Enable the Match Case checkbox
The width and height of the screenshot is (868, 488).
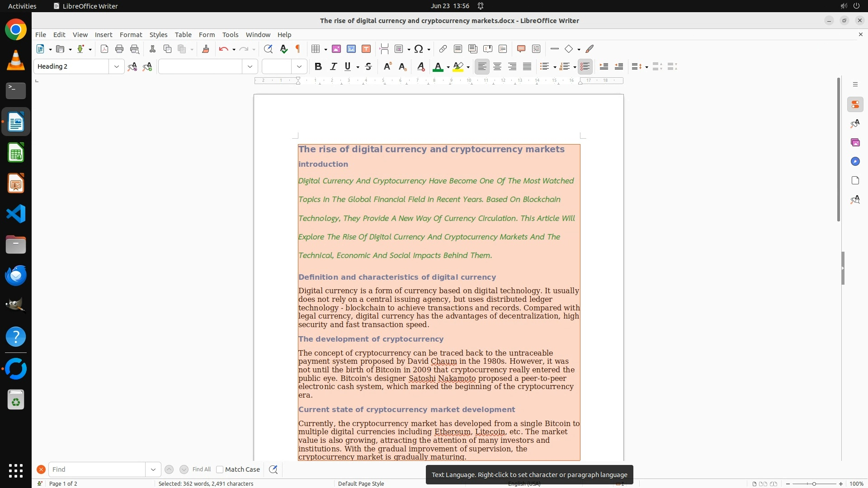tap(220, 469)
